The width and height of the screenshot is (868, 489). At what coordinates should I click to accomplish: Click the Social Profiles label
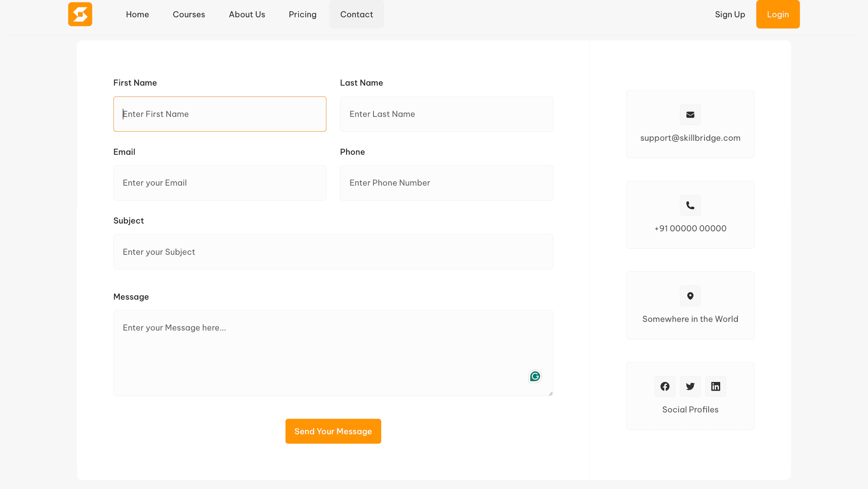(x=690, y=410)
